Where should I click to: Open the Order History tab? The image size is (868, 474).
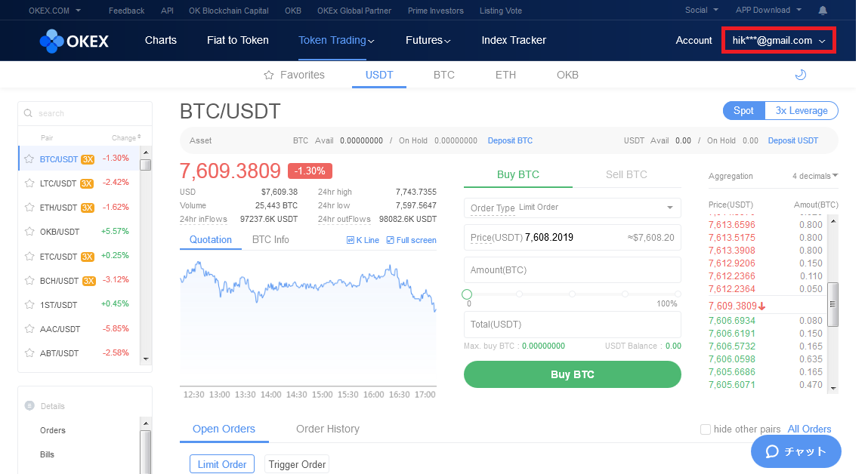click(x=328, y=429)
